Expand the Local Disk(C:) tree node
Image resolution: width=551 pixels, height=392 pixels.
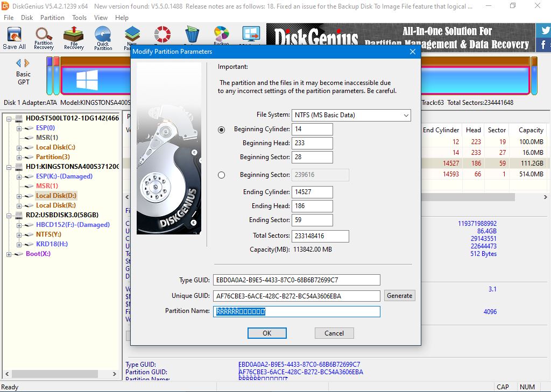pos(19,147)
